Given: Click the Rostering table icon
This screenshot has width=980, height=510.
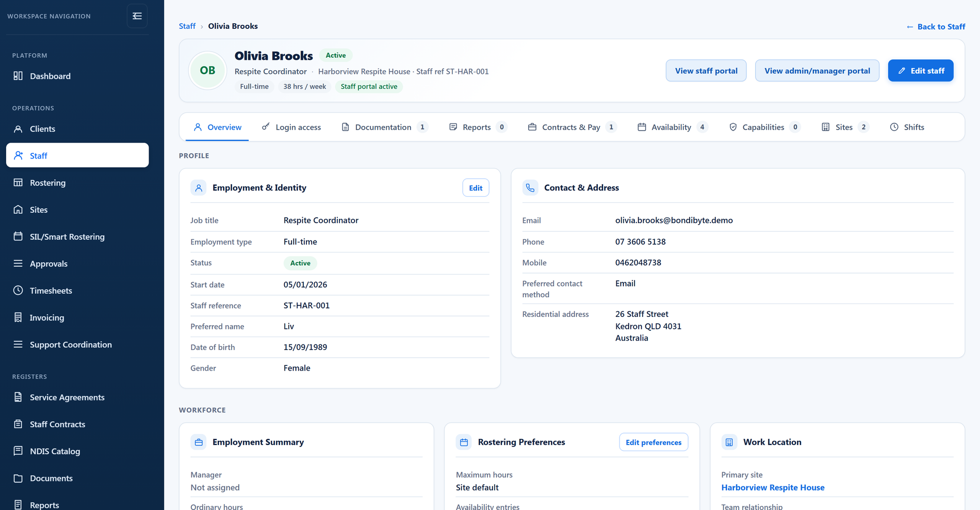Looking at the screenshot, I should (18, 183).
